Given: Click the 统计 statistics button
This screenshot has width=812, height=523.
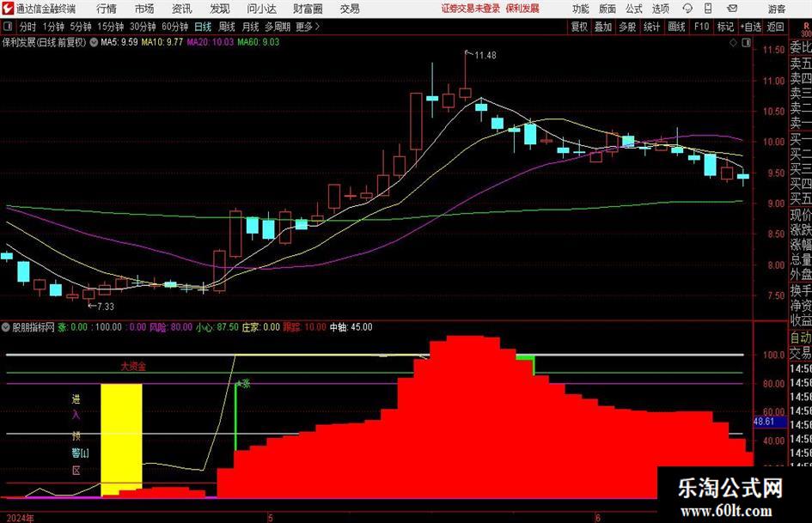Looking at the screenshot, I should [651, 27].
